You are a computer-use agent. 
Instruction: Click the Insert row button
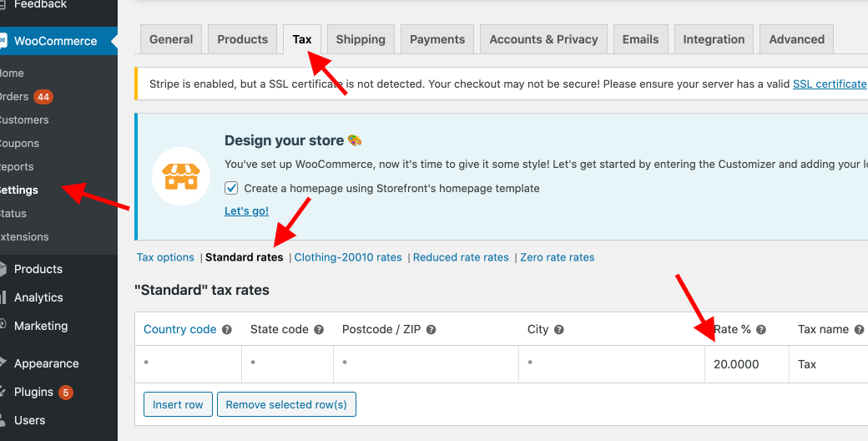click(178, 404)
